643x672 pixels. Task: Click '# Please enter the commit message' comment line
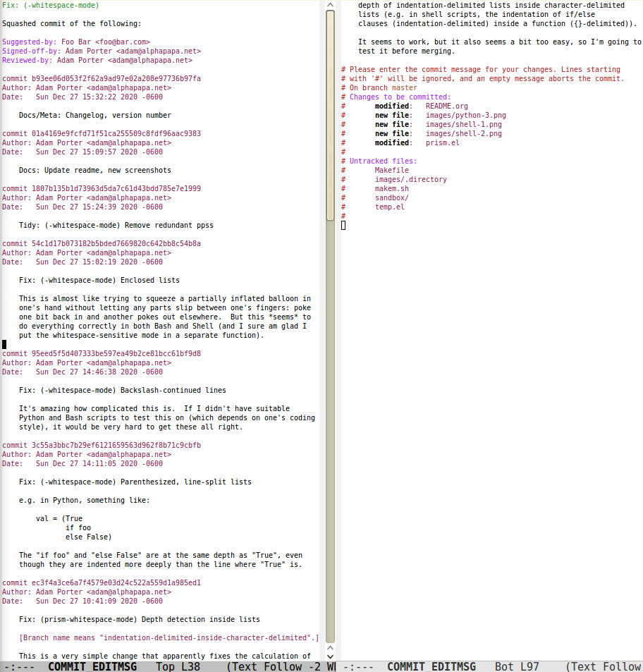(481, 69)
